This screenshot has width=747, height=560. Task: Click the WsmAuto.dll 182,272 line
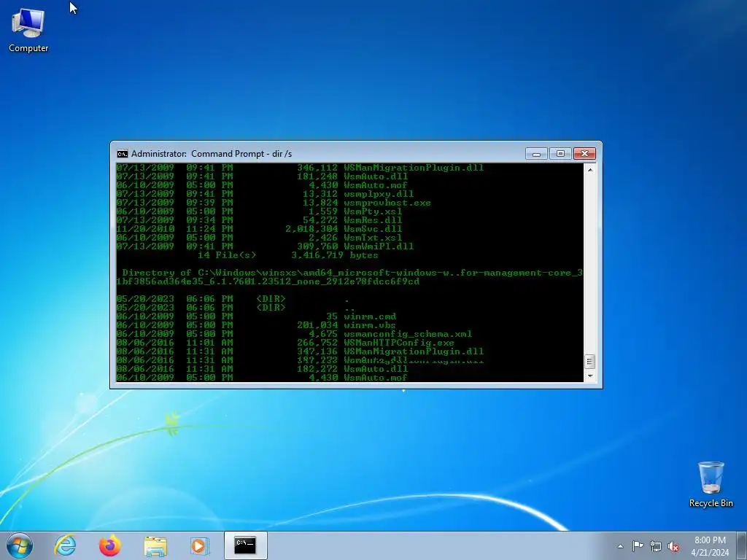[262, 369]
